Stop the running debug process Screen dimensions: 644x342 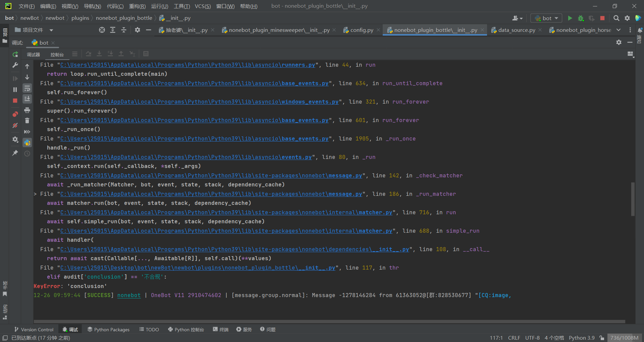click(15, 101)
